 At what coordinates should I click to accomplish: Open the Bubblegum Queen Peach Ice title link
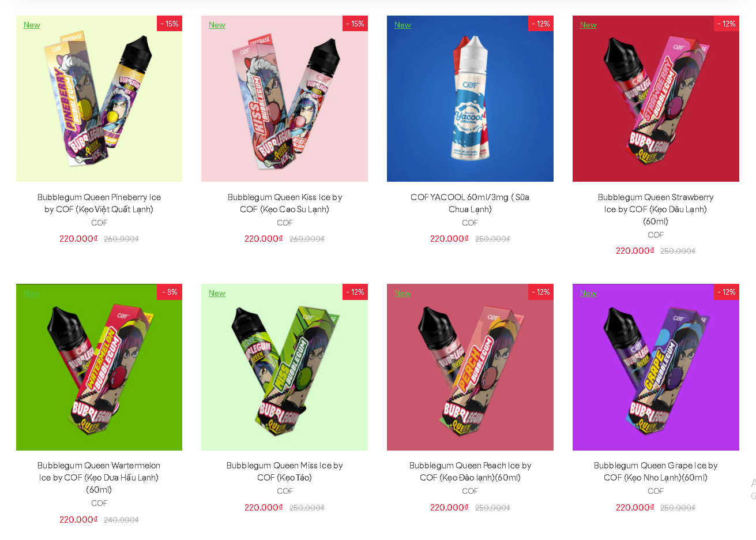[x=470, y=471]
